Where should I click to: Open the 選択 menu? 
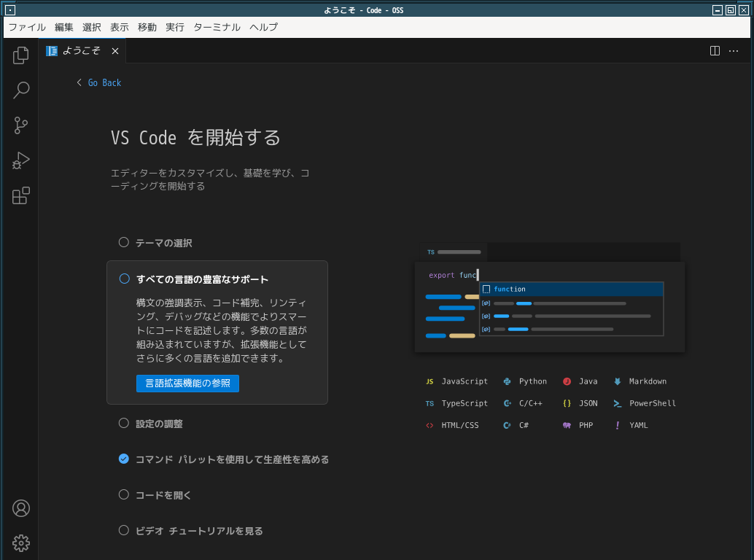click(92, 28)
